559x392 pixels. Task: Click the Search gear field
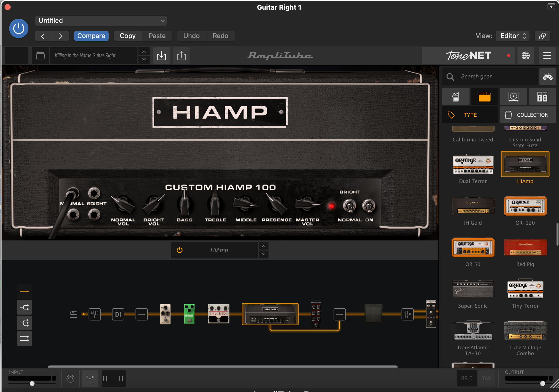click(490, 76)
